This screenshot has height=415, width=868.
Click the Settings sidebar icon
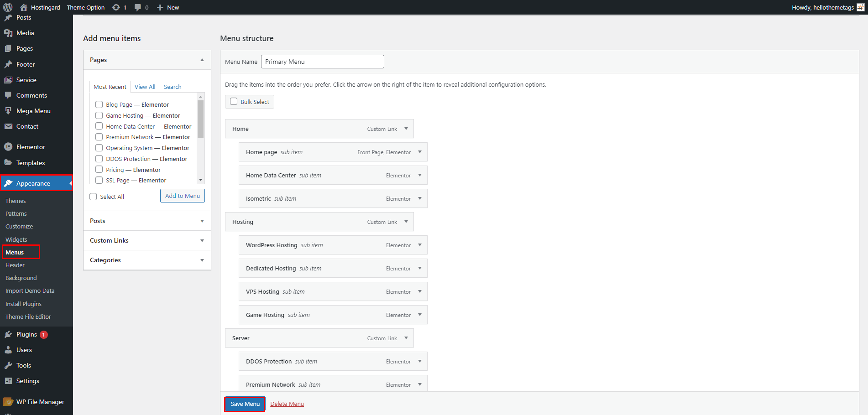tap(8, 381)
